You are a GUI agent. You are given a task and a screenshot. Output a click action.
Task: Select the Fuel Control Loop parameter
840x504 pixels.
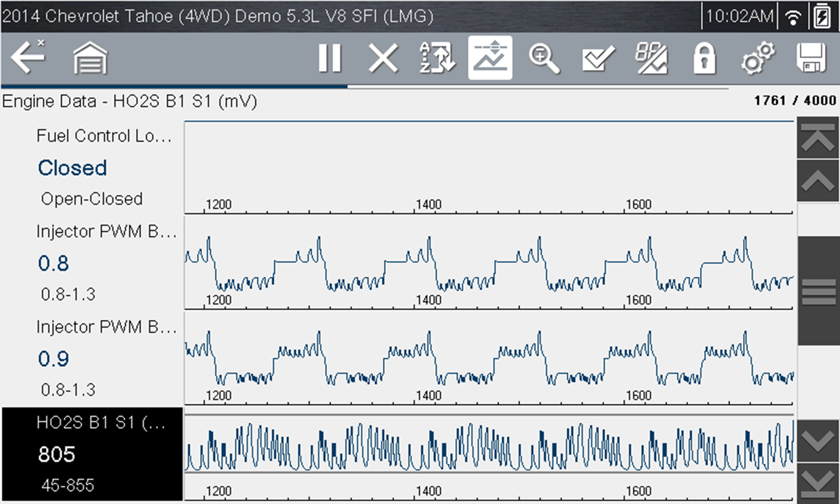pyautogui.click(x=92, y=167)
